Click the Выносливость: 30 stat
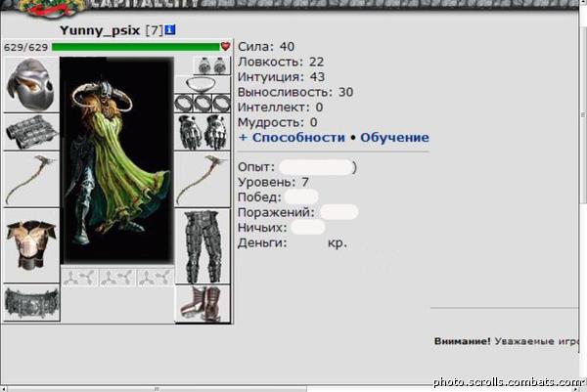The image size is (587, 392). click(x=295, y=92)
